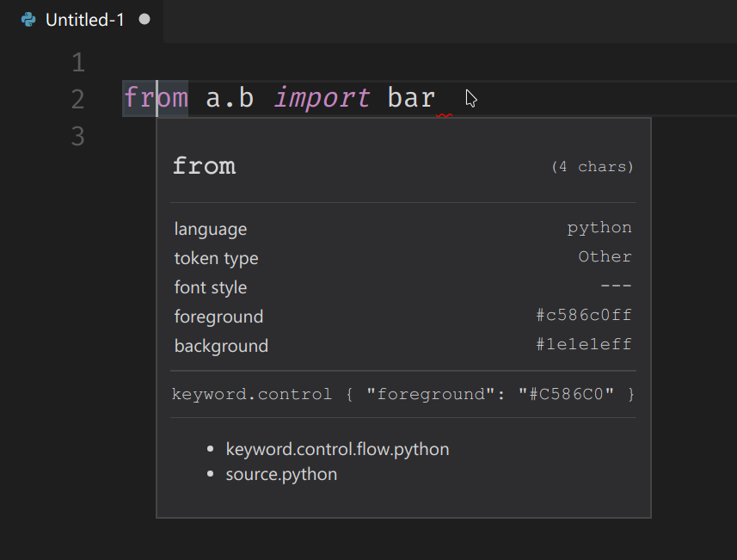Click the (4 chars) label in the inspector
This screenshot has height=560, width=737.
click(593, 166)
